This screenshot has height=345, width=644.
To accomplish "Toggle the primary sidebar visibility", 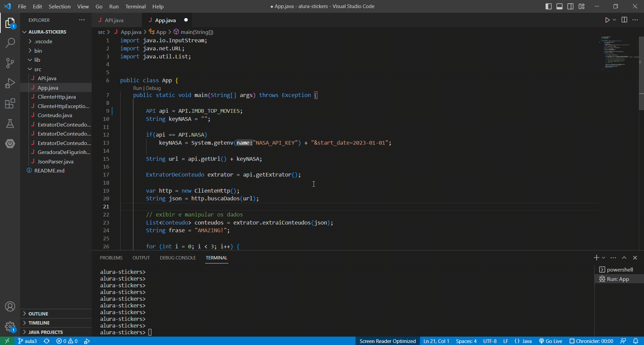I will [549, 6].
